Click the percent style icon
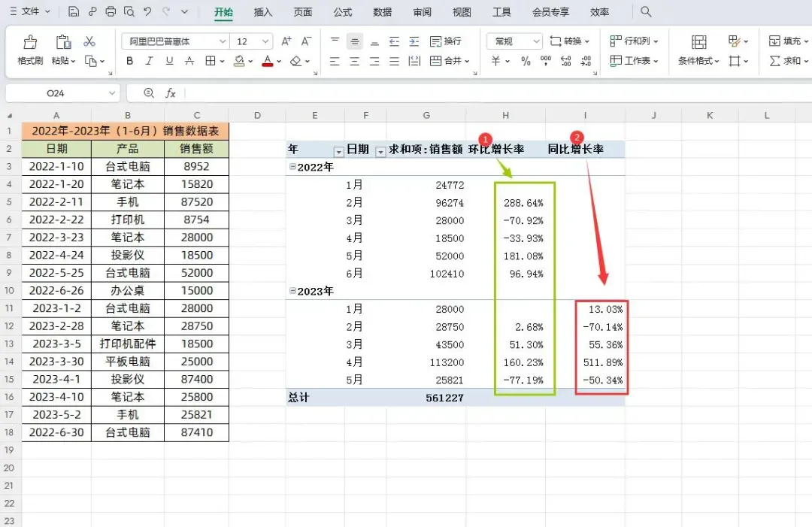 pos(526,61)
